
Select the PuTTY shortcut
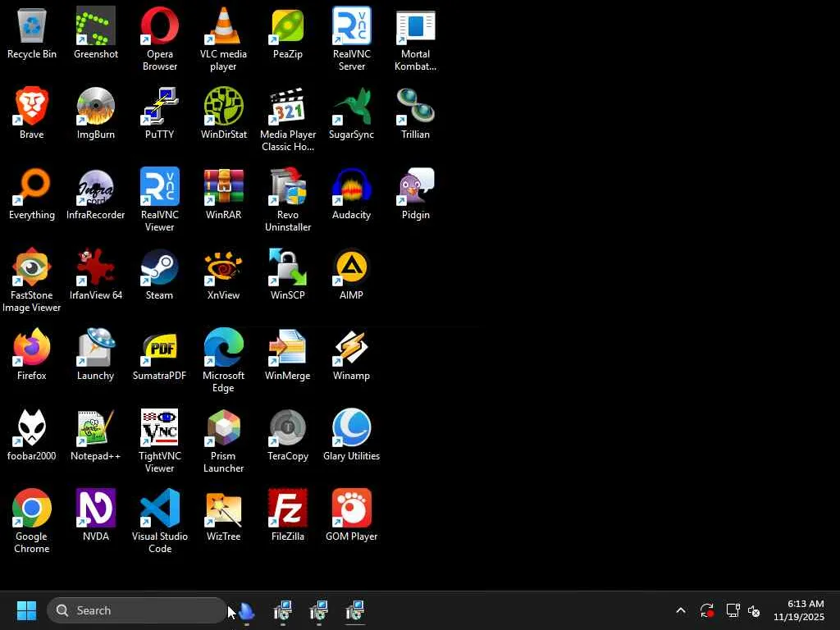tap(160, 113)
